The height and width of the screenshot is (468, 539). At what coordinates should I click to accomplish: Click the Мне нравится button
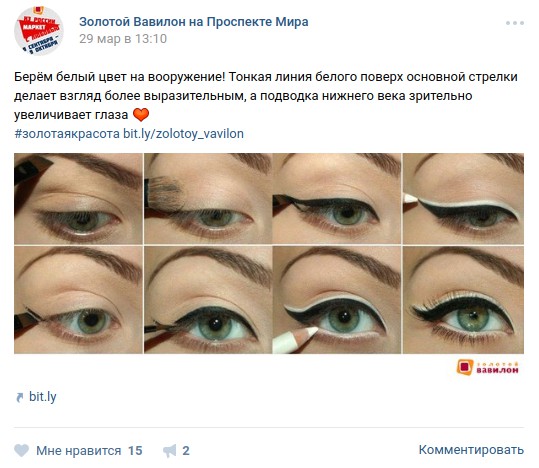[78, 450]
